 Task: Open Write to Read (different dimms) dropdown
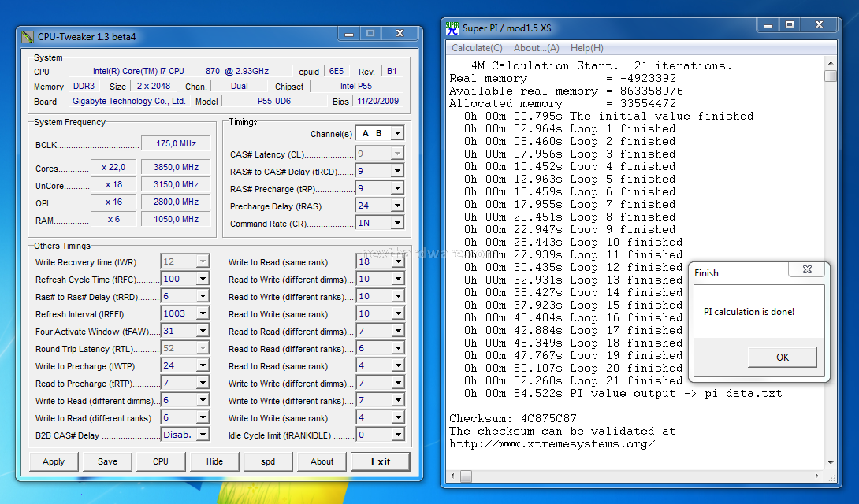click(x=203, y=400)
